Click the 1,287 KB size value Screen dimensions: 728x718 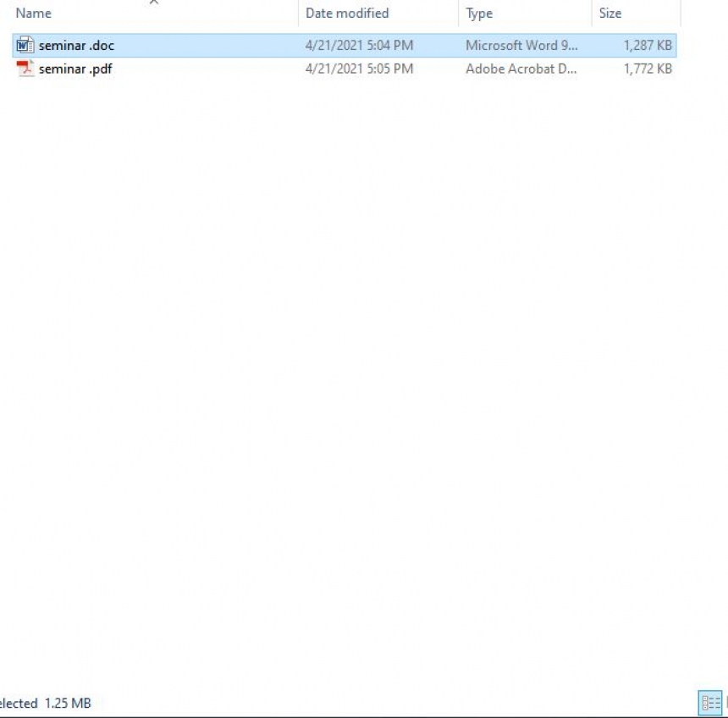tap(648, 46)
